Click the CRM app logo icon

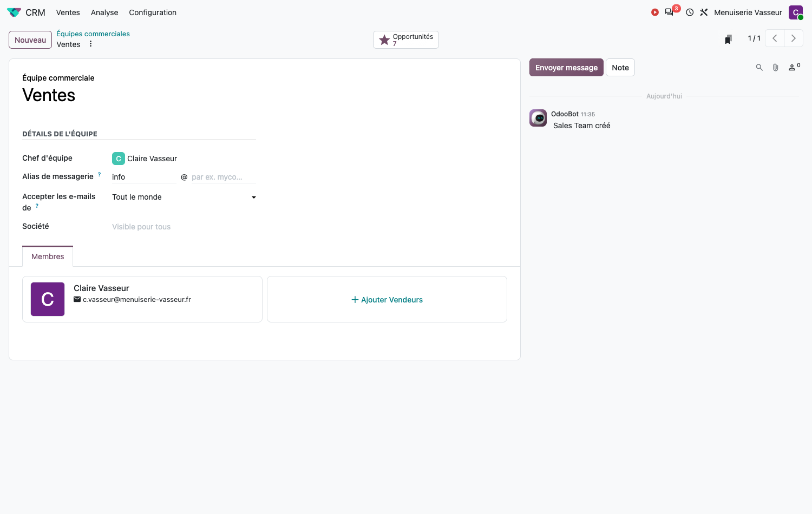click(x=14, y=12)
